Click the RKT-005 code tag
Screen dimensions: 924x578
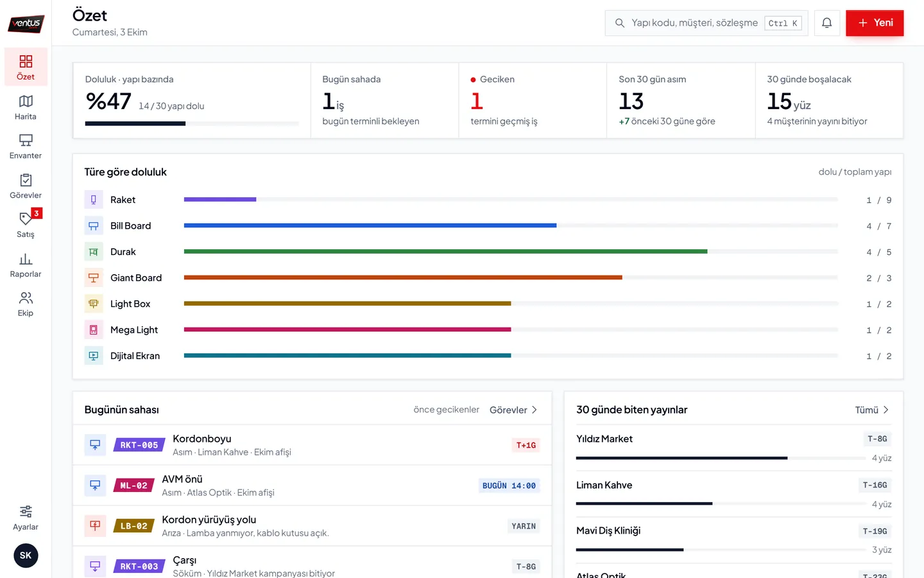139,445
